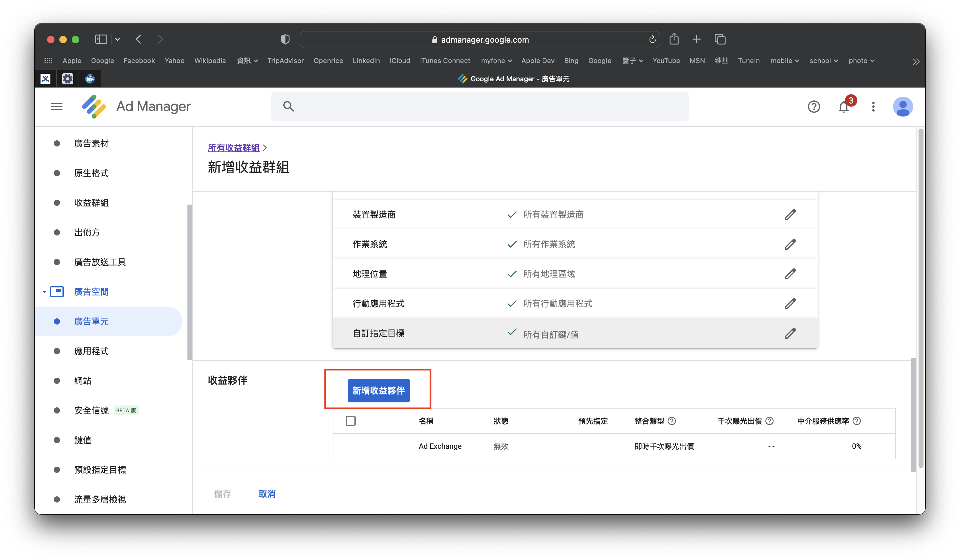Collapse the 廣告空間 sidebar section
This screenshot has width=960, height=560.
coord(44,292)
